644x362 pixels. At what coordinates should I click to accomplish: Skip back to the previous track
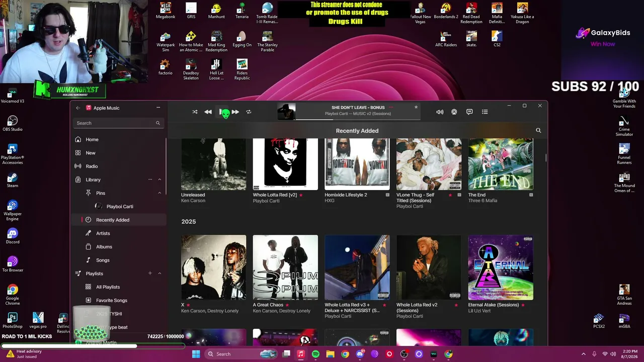[208, 112]
